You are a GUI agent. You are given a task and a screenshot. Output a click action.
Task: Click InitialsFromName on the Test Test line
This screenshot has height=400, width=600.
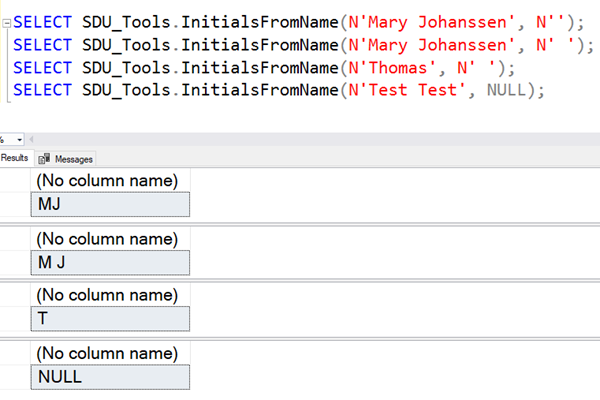260,90
